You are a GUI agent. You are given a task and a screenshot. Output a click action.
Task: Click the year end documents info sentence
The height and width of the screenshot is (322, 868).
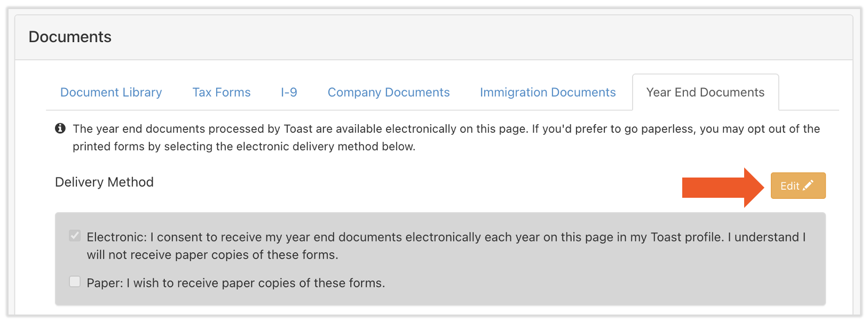446,129
